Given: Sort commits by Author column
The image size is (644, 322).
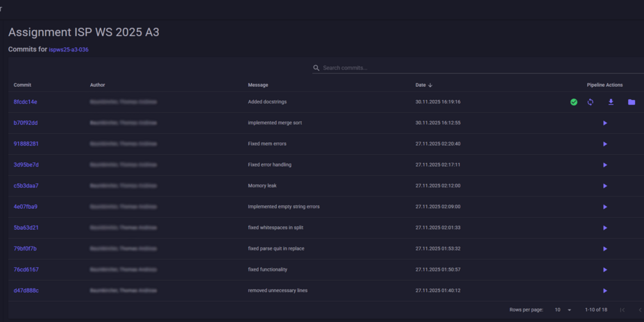Looking at the screenshot, I should [97, 85].
